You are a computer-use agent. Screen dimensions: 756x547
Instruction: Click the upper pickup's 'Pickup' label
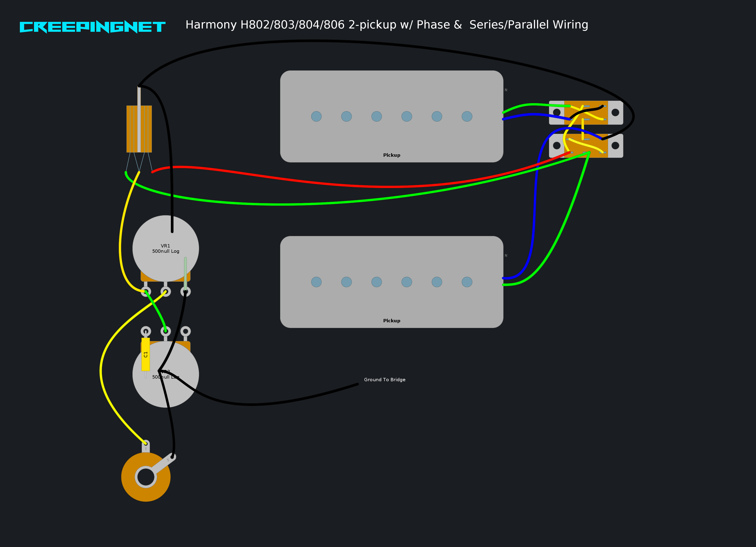click(391, 155)
